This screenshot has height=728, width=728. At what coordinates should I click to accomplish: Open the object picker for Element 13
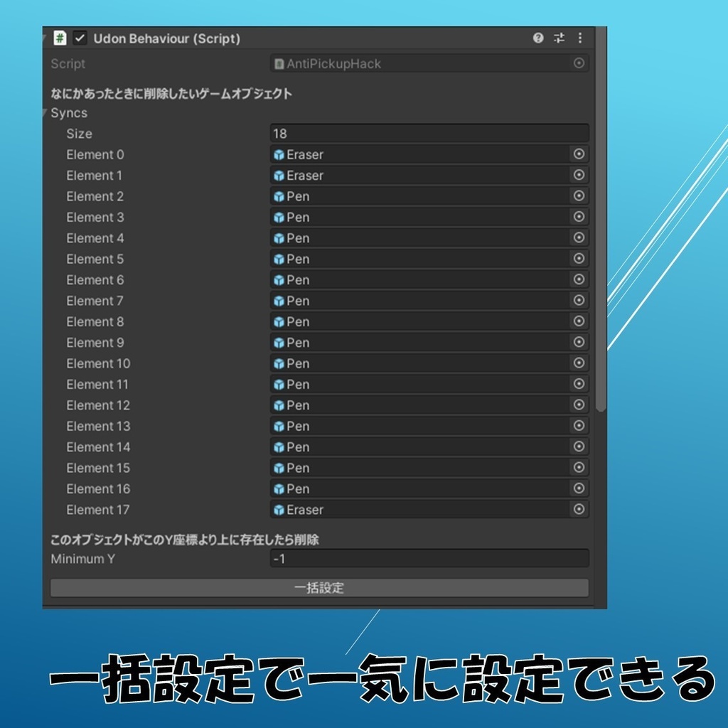click(x=579, y=426)
